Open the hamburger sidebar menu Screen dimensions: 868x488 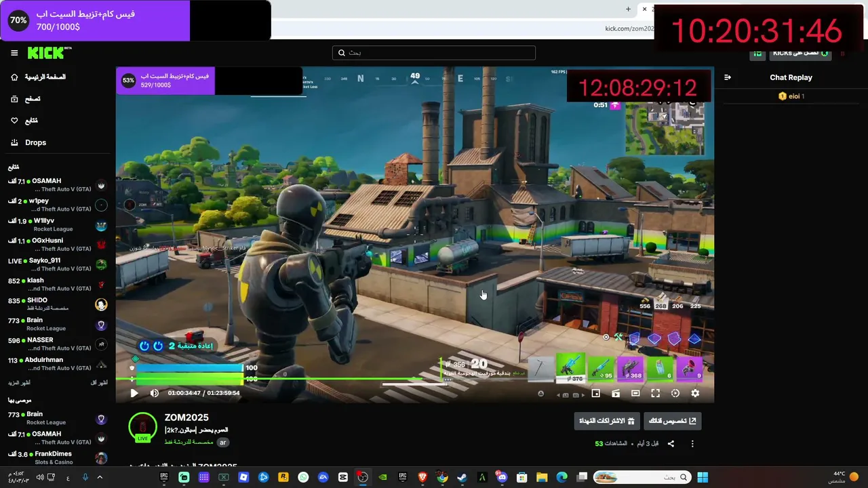(x=14, y=53)
